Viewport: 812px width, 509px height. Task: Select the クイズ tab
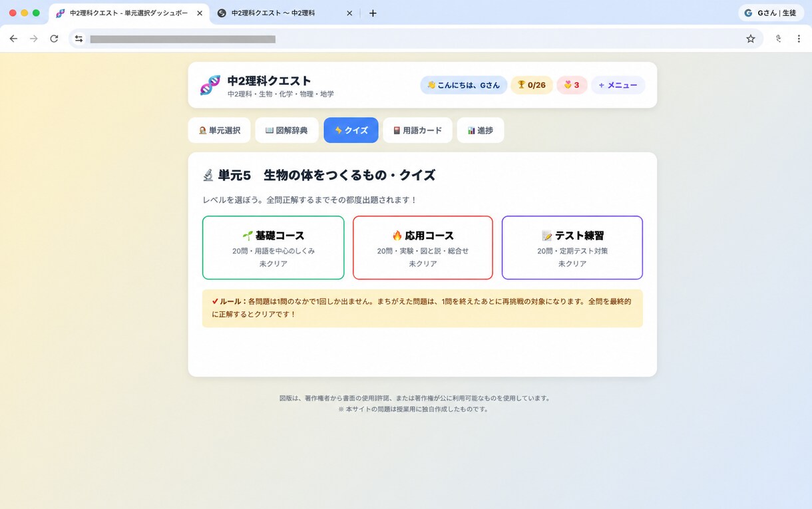click(351, 130)
